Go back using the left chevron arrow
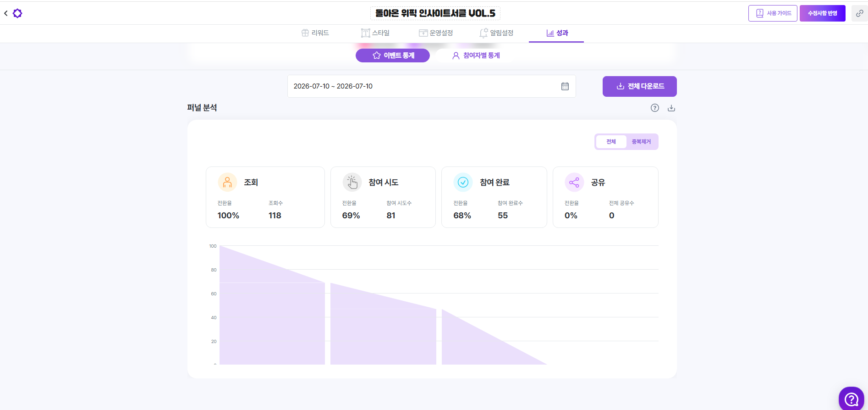The image size is (868, 410). (x=6, y=13)
